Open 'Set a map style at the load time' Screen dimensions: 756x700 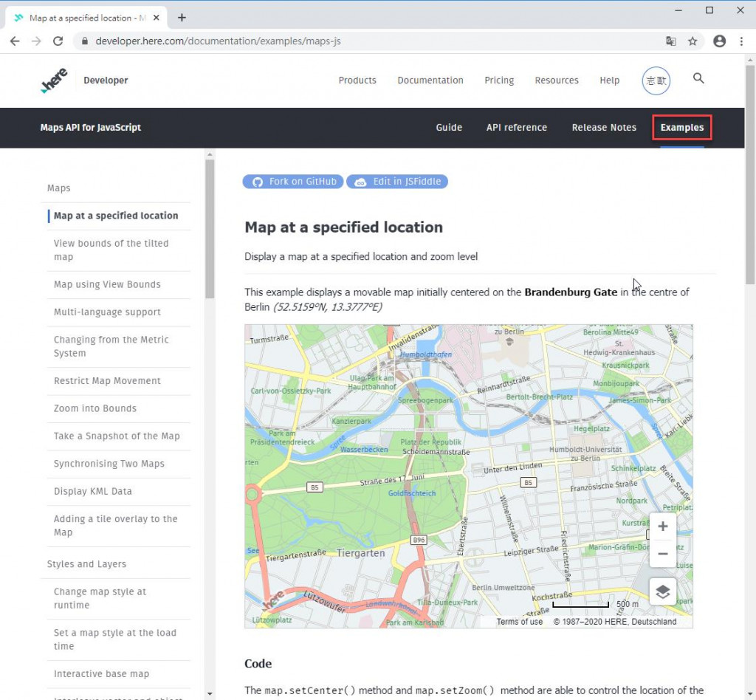[x=114, y=639]
